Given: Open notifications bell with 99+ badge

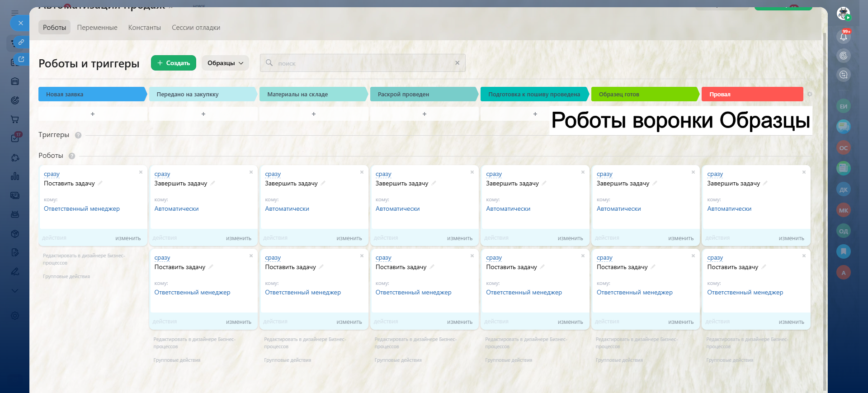Looking at the screenshot, I should pos(844,36).
